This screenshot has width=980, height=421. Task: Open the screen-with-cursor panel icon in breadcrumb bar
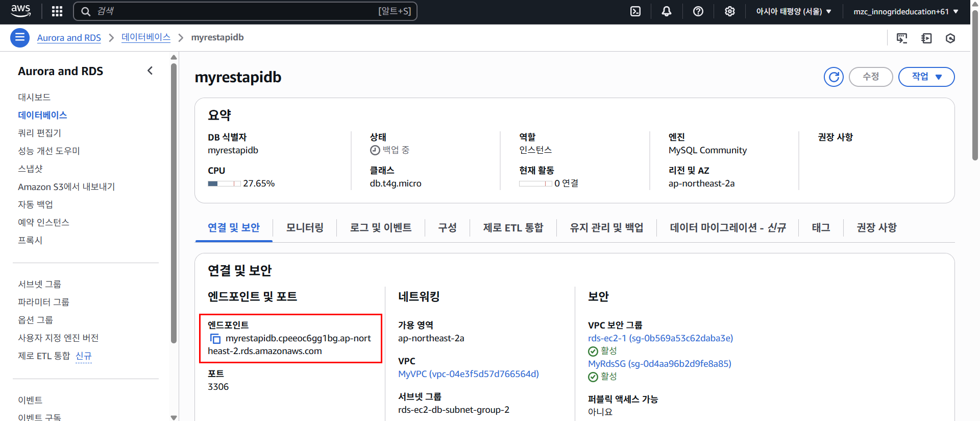[902, 38]
